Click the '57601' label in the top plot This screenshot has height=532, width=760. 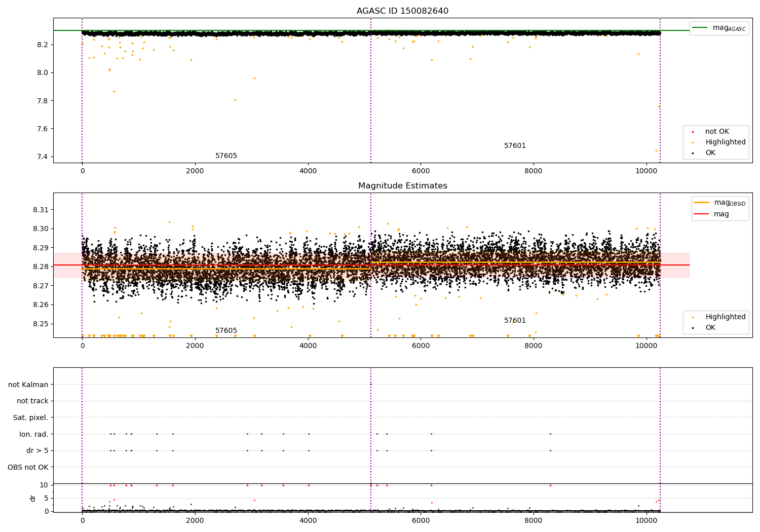point(515,146)
